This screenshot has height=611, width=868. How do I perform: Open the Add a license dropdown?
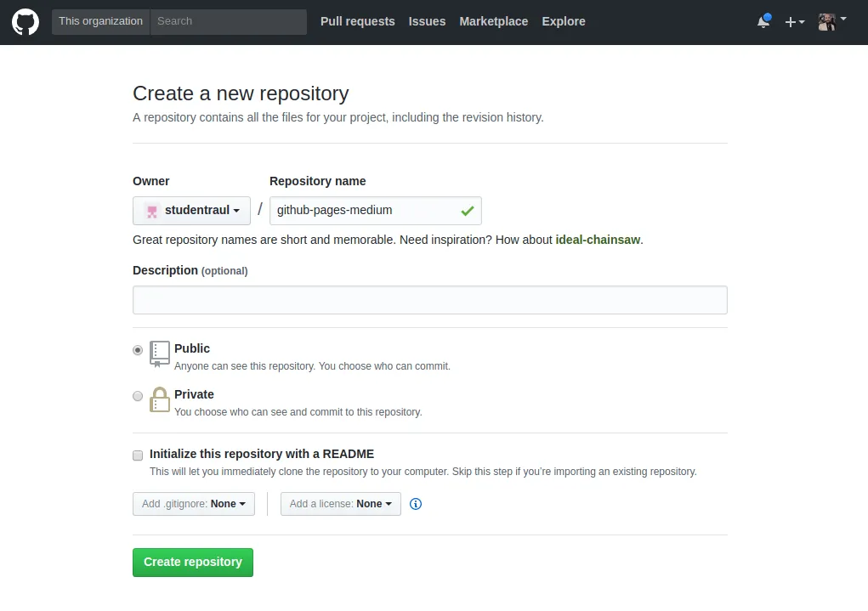tap(340, 504)
